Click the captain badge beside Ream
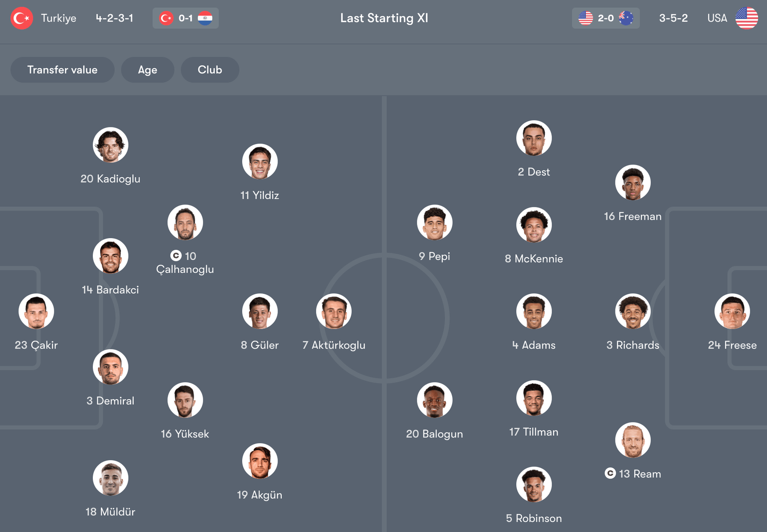 tap(610, 473)
